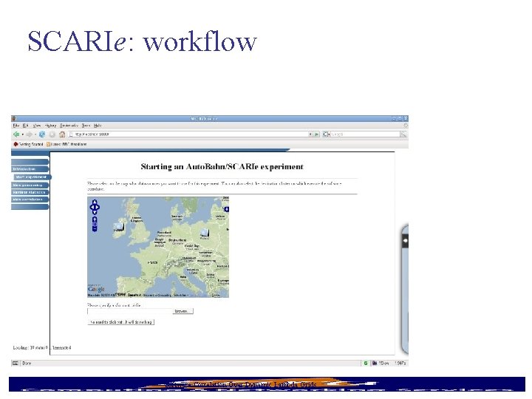Click the green status bar icon at bottom right
The height and width of the screenshot is (399, 532).
coord(366,363)
